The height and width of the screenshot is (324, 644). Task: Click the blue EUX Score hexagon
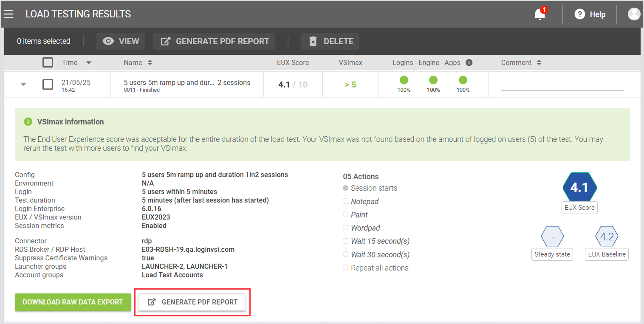[x=579, y=187]
